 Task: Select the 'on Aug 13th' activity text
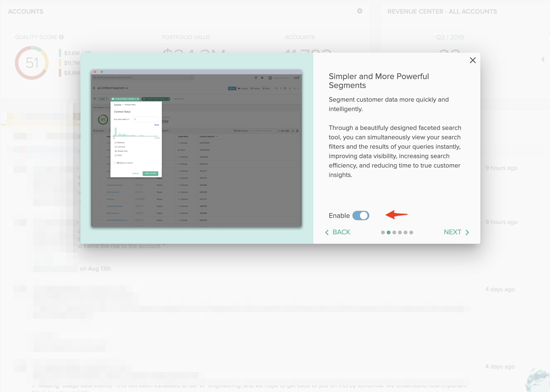95,269
